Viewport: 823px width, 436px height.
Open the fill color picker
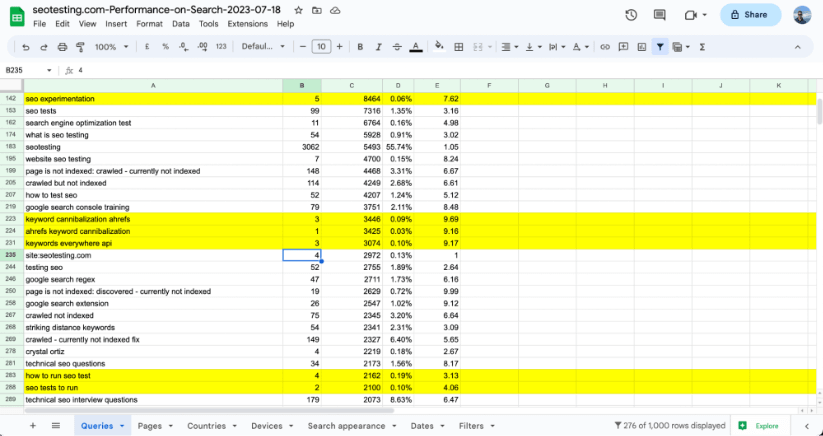pos(440,47)
